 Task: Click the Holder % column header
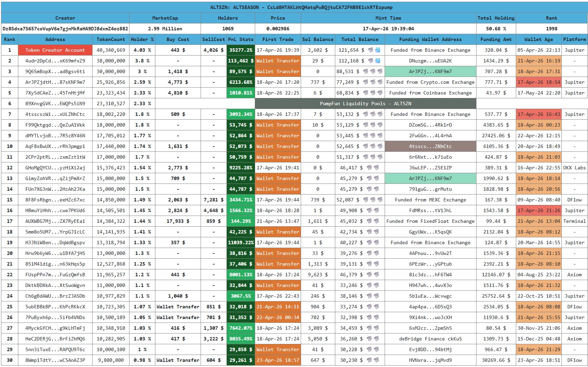coord(142,39)
